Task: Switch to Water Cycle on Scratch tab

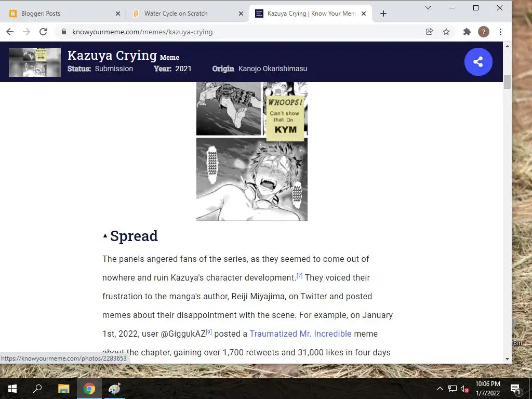Action: pos(187,14)
